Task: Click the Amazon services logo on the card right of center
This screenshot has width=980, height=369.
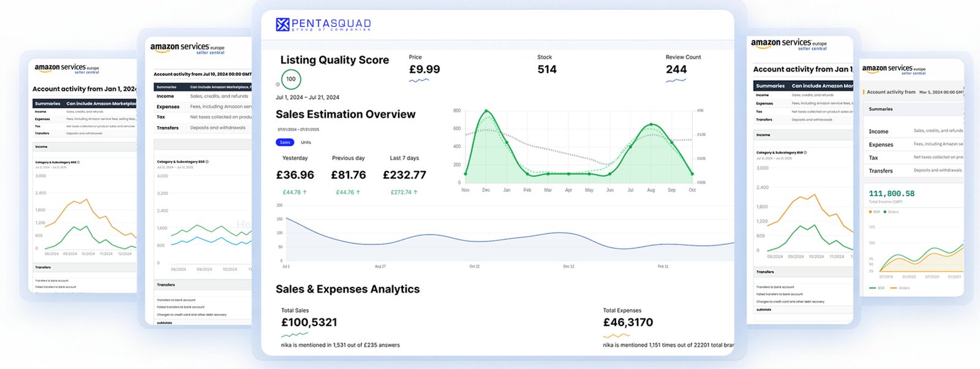Action: click(x=789, y=44)
